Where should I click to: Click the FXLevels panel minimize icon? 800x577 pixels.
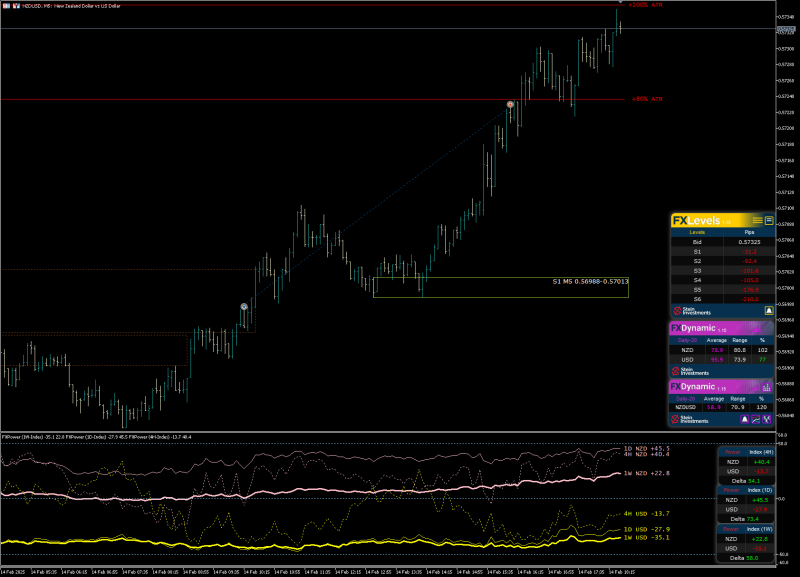tap(768, 220)
